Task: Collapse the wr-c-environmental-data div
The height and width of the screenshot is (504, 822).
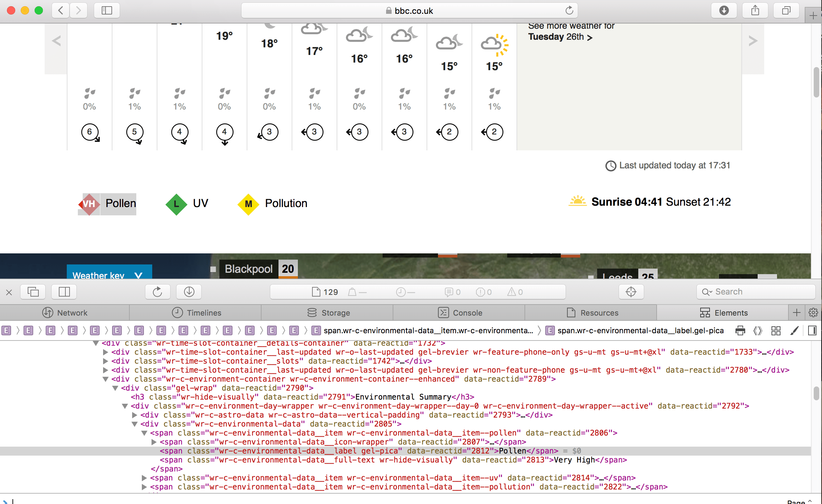Action: click(x=135, y=424)
